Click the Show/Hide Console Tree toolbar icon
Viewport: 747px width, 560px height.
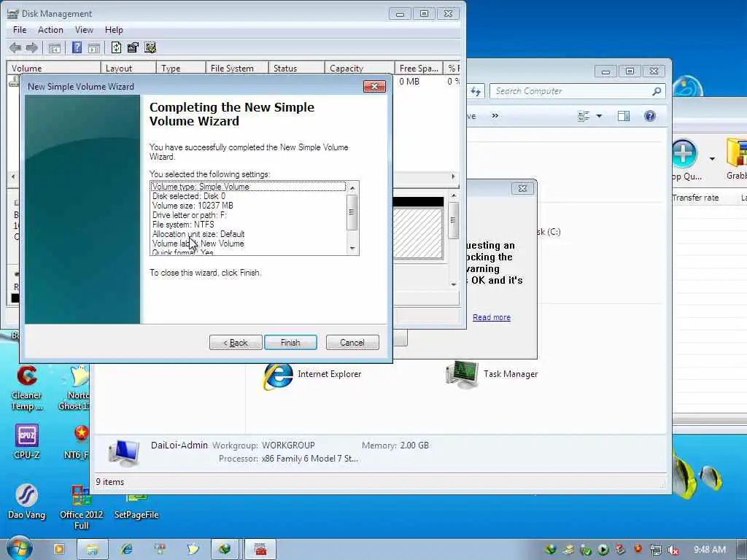(x=54, y=47)
